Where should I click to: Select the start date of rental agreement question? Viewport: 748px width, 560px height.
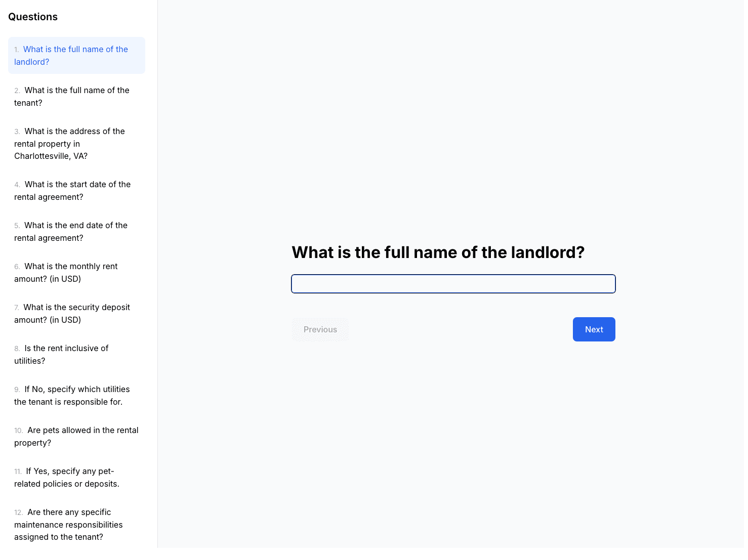(x=76, y=191)
